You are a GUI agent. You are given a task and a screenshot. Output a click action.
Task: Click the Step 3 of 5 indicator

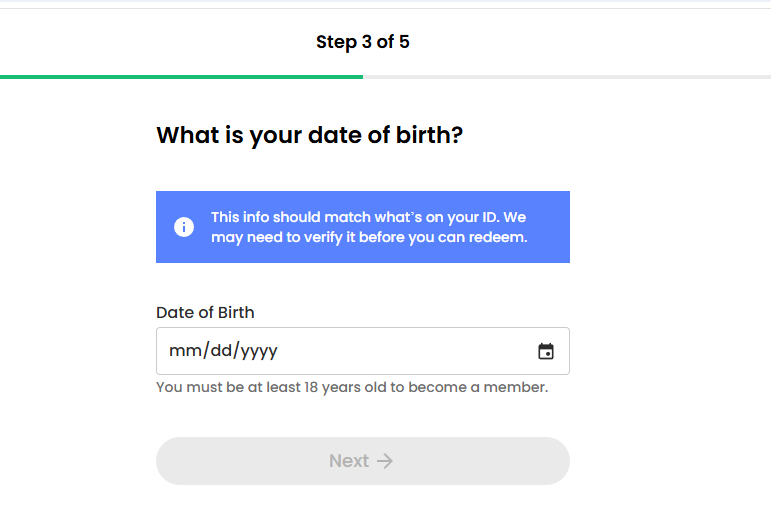click(x=362, y=42)
